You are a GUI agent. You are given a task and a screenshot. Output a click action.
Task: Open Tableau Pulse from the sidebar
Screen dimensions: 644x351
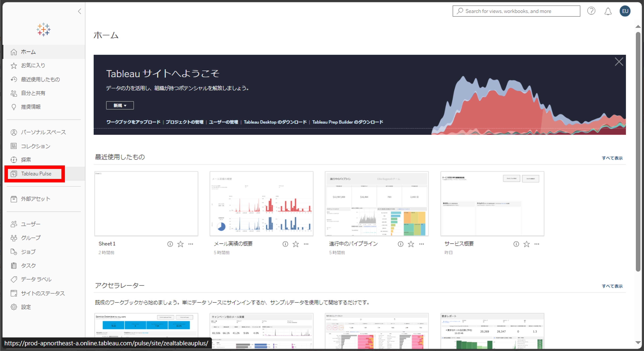point(44,174)
